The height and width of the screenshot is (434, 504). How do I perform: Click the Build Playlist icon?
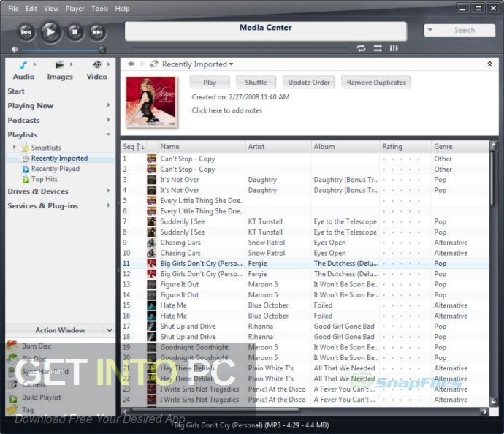pos(13,399)
